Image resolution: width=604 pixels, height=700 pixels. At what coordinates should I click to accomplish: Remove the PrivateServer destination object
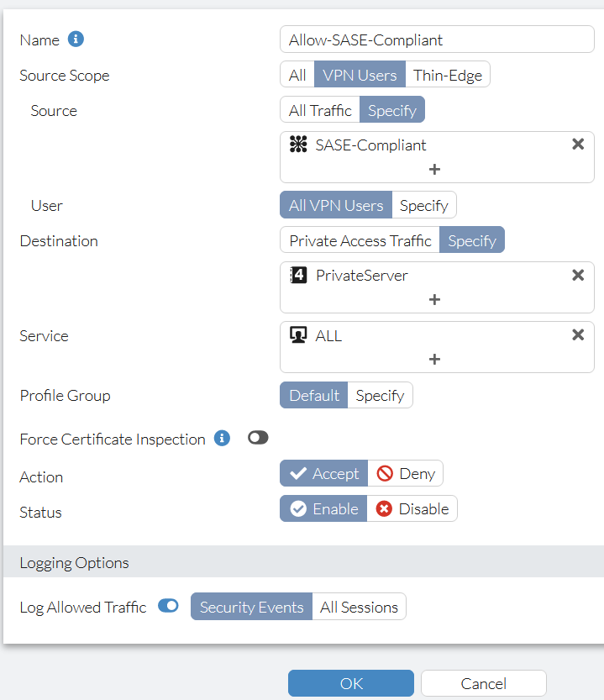coord(577,274)
